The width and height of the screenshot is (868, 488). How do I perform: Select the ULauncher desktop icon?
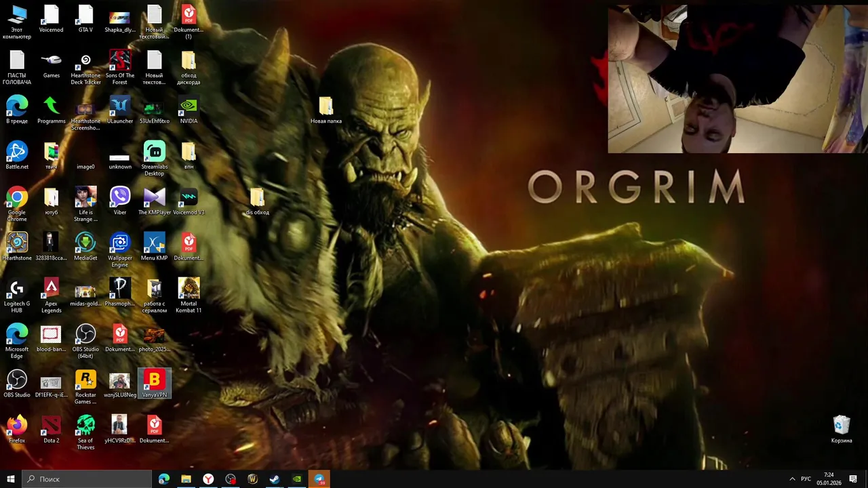click(x=120, y=110)
